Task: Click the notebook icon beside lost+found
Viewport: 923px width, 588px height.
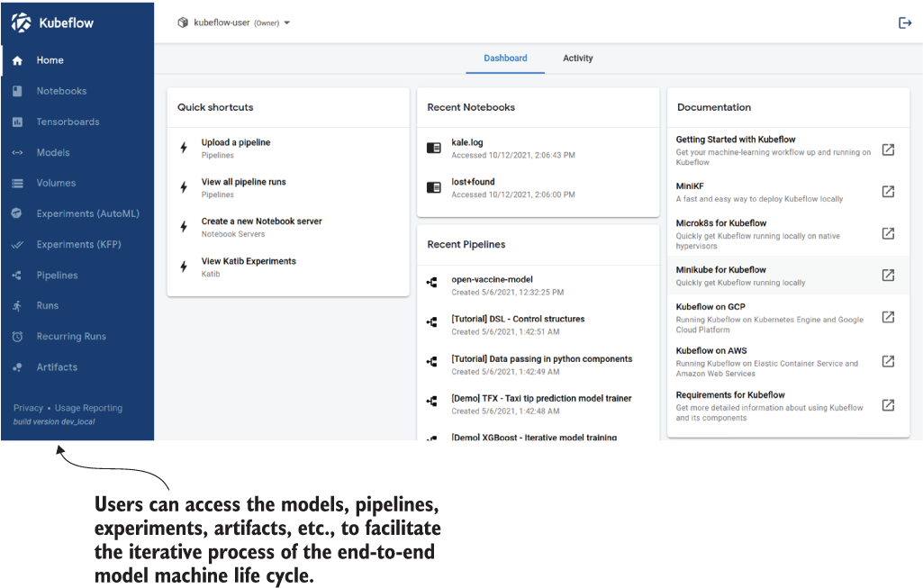Action: [434, 187]
